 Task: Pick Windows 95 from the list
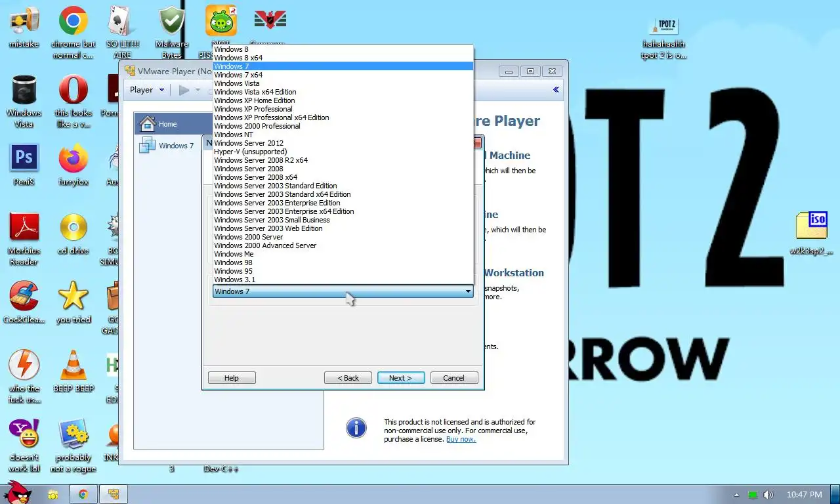pyautogui.click(x=343, y=271)
